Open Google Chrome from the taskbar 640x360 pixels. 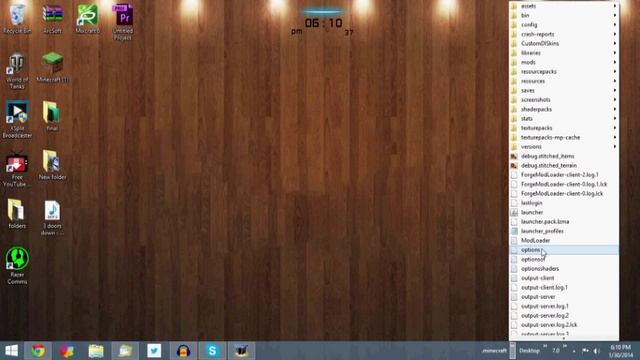38,351
